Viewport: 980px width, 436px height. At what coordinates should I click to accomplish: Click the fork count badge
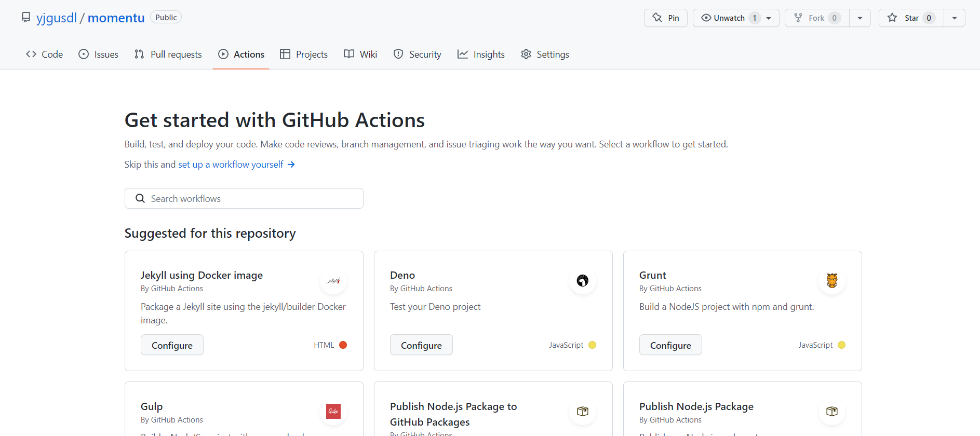(x=835, y=18)
